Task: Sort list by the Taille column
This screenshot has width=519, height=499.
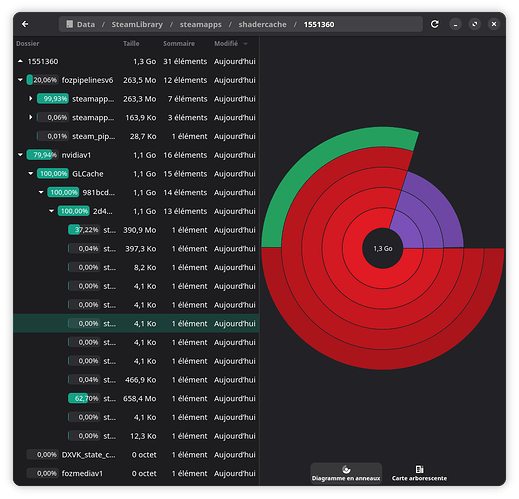Action: tap(131, 43)
